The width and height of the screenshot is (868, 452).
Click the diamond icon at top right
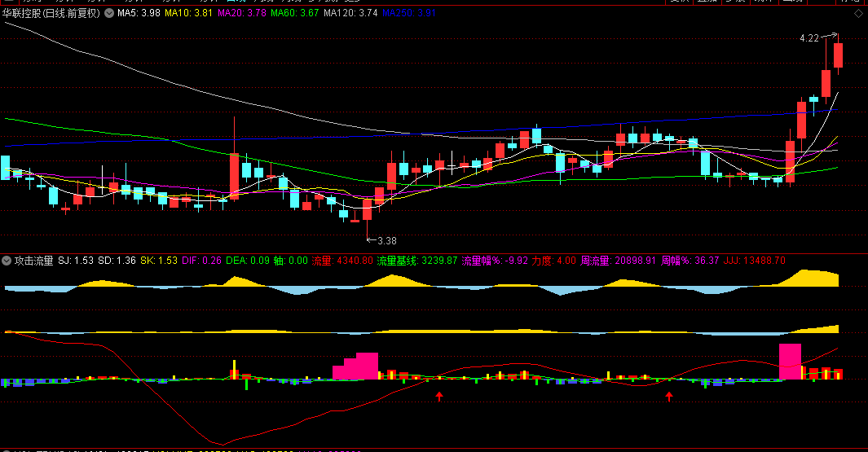[858, 13]
